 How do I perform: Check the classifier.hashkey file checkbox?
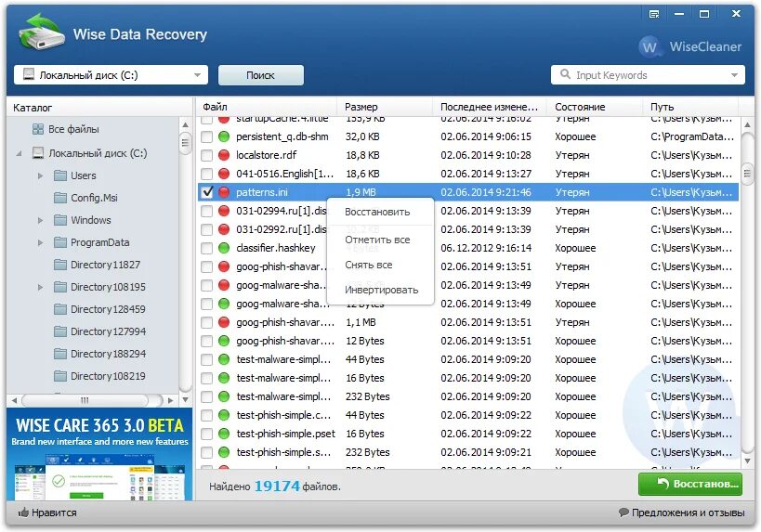click(207, 248)
